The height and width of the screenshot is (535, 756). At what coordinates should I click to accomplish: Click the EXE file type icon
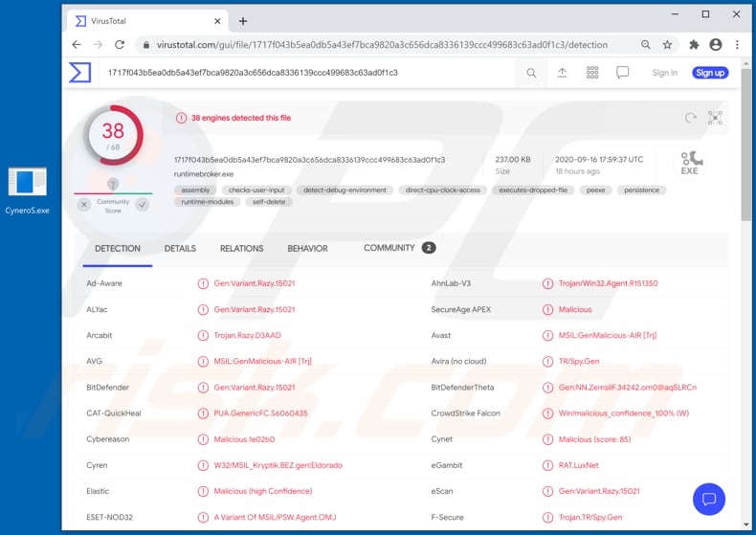[690, 163]
